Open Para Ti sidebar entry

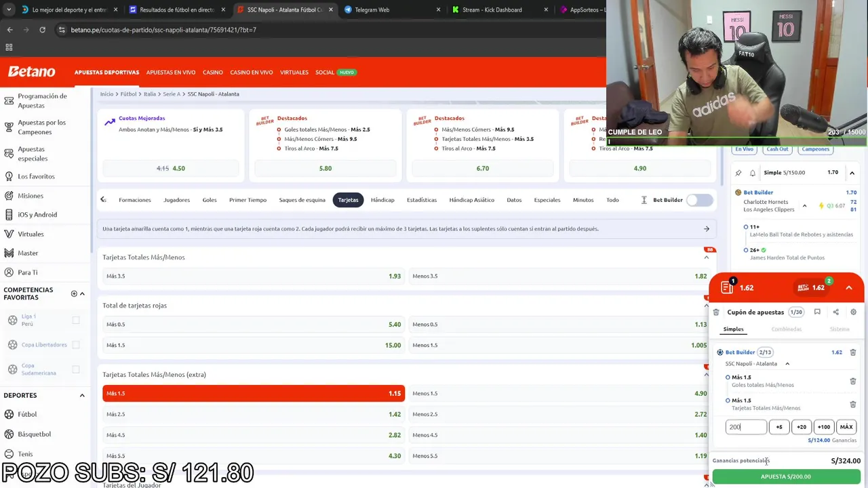[x=28, y=272]
